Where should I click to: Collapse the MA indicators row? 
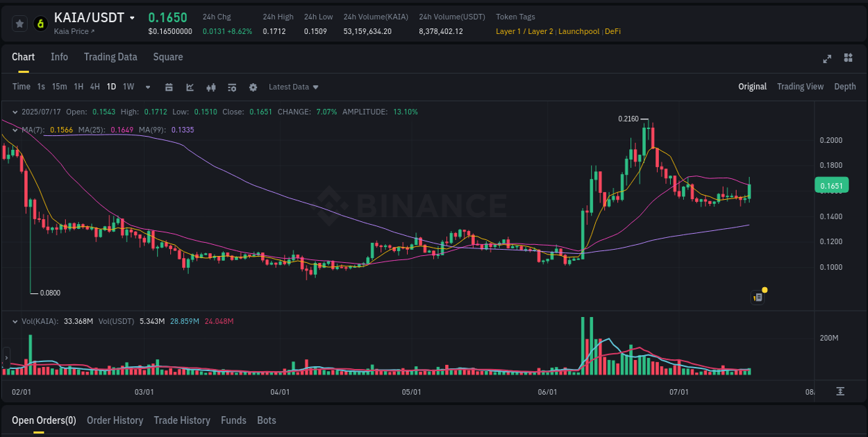tap(15, 130)
